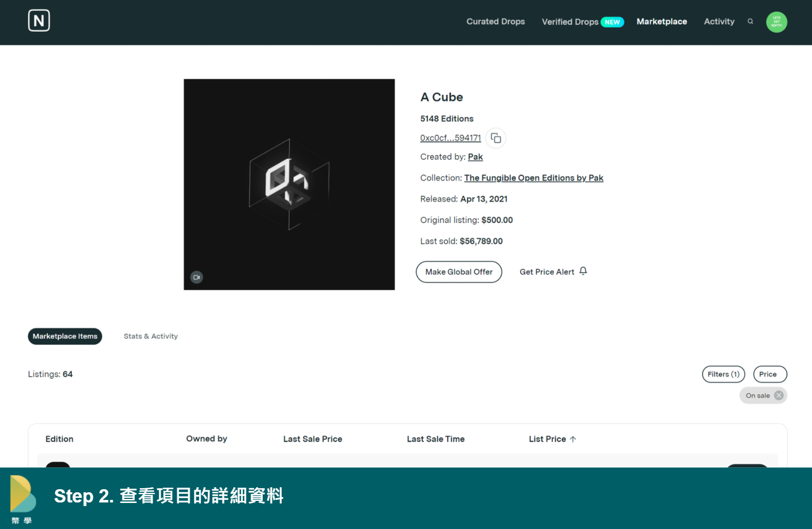
Task: Click the Last Sale Price column header
Action: [312, 439]
